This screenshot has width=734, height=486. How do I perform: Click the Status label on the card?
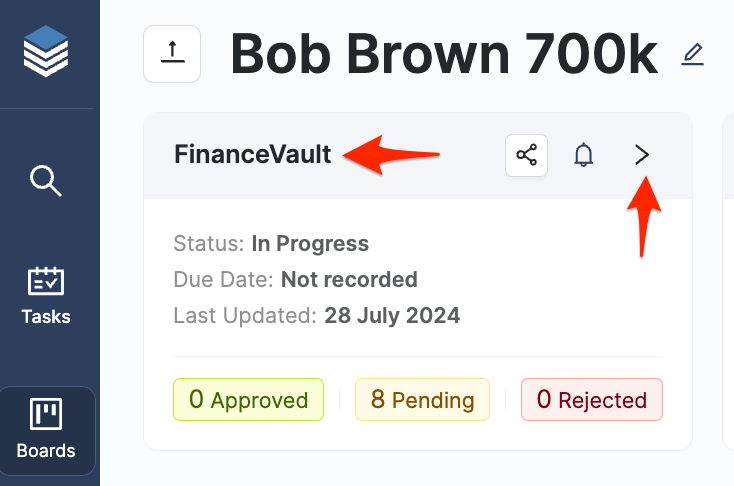point(208,243)
